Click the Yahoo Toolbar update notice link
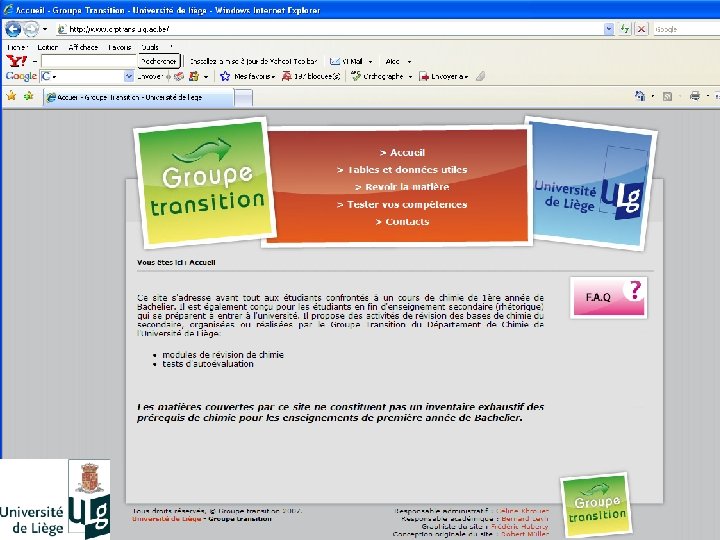The width and height of the screenshot is (720, 540). point(253,61)
